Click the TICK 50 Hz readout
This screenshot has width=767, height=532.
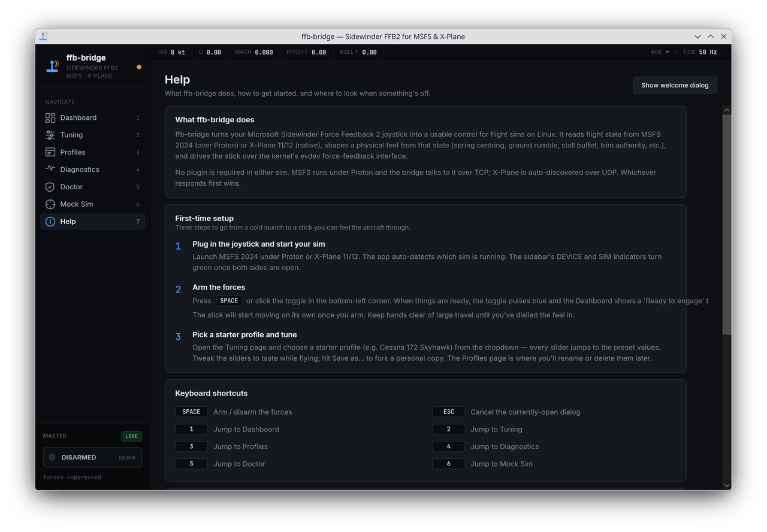pos(700,52)
